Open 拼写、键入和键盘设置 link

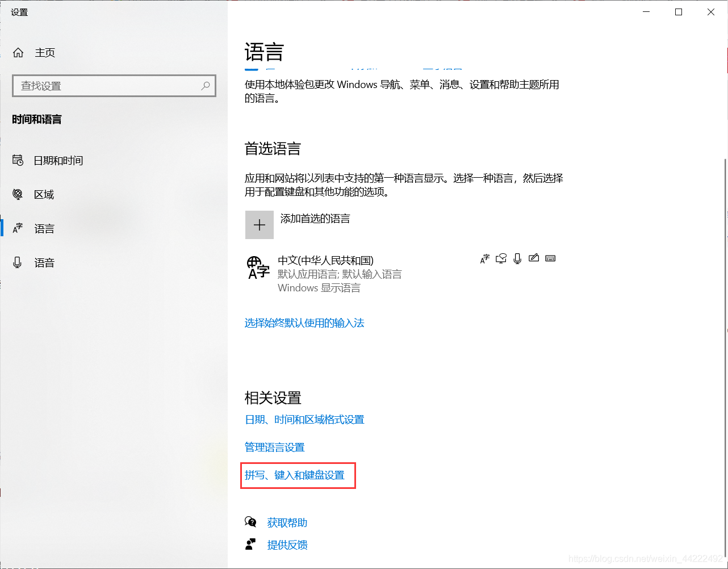point(295,475)
